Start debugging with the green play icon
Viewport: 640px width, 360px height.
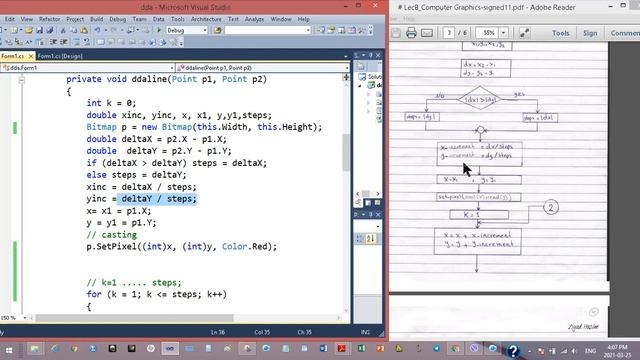pos(159,30)
